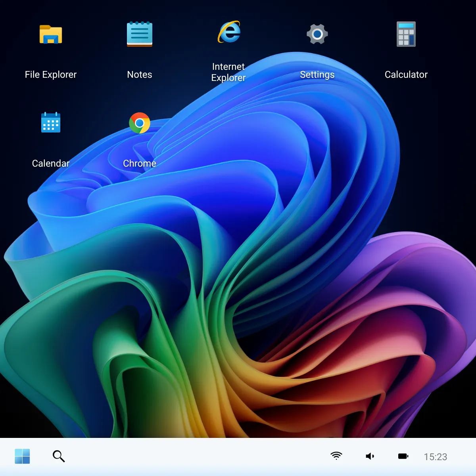Select the "File Explorer" text label
This screenshot has height=476, width=476.
tap(51, 75)
